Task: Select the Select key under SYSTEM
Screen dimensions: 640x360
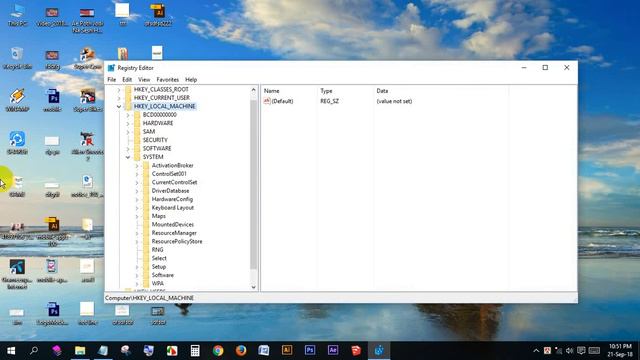Action: 159,258
